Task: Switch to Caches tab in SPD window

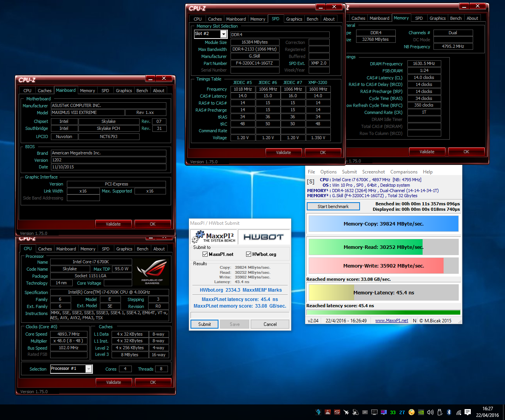Action: pyautogui.click(x=215, y=19)
